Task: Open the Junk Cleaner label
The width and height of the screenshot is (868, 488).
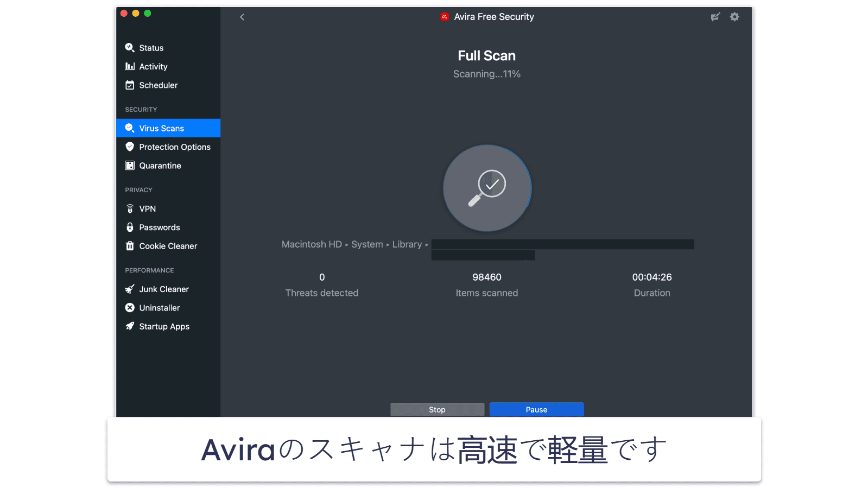Action: click(164, 289)
